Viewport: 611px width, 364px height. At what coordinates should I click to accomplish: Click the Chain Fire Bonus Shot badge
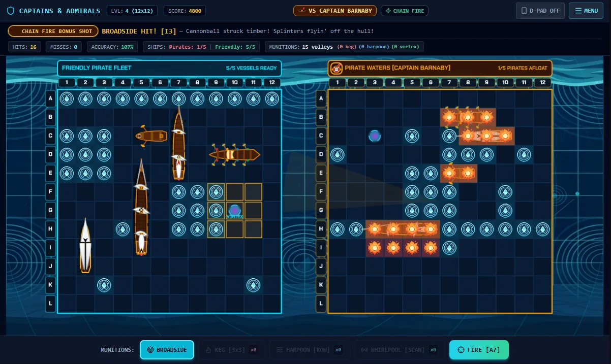[x=53, y=31]
